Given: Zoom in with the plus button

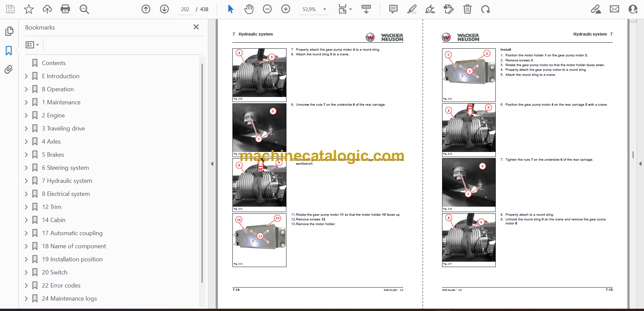Looking at the screenshot, I should point(286,9).
